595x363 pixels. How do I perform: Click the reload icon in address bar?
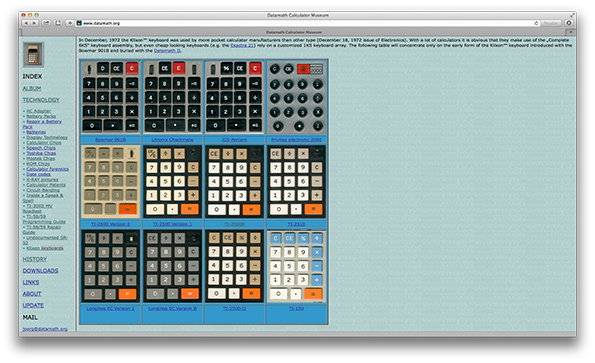536,23
